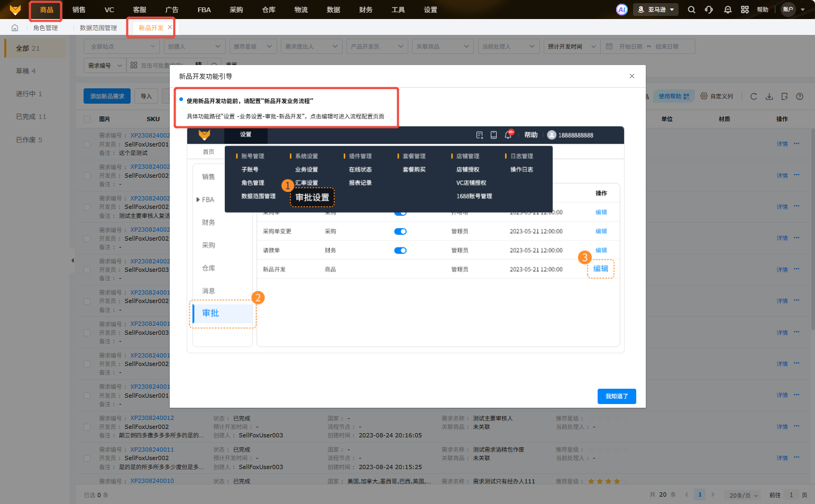The width and height of the screenshot is (815, 504).
Task: Open the 商品 top menu
Action: (47, 10)
